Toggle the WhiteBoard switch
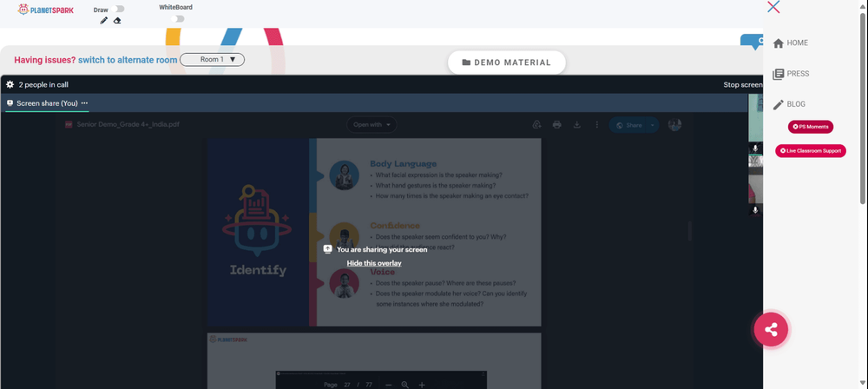 point(177,19)
